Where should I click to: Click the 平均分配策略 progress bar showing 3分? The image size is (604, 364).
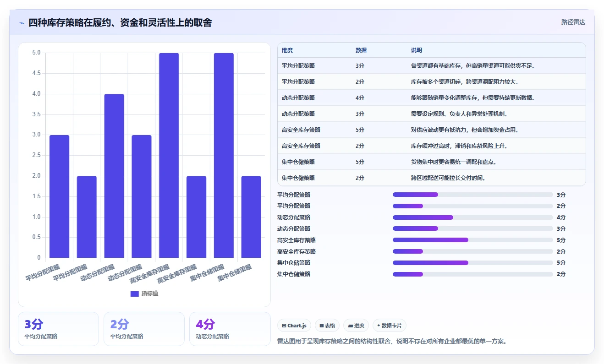point(473,195)
